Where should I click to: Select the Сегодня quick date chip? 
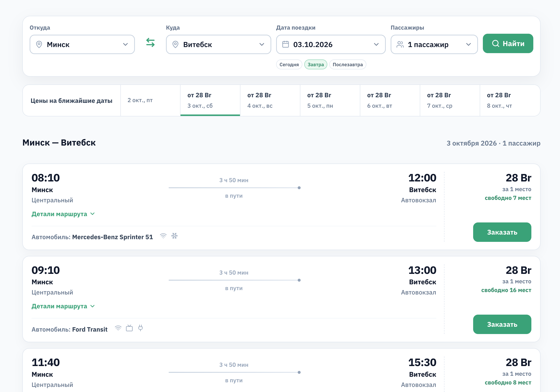click(289, 65)
